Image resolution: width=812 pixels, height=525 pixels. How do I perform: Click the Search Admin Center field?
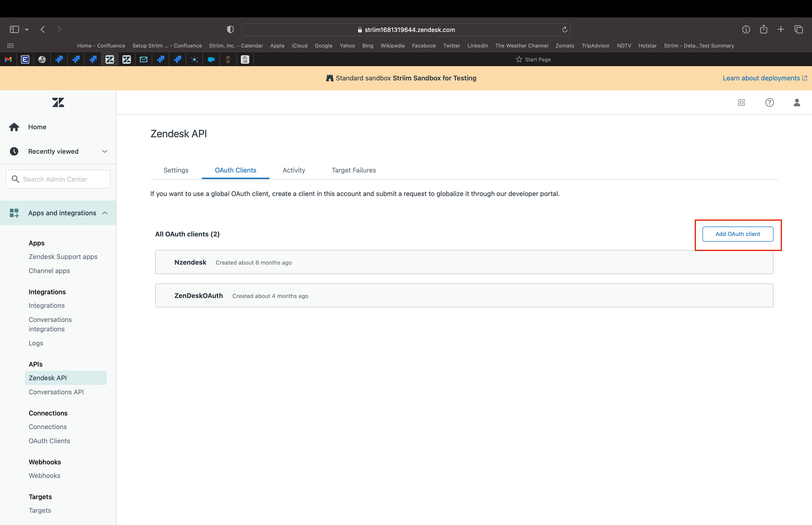coord(58,179)
